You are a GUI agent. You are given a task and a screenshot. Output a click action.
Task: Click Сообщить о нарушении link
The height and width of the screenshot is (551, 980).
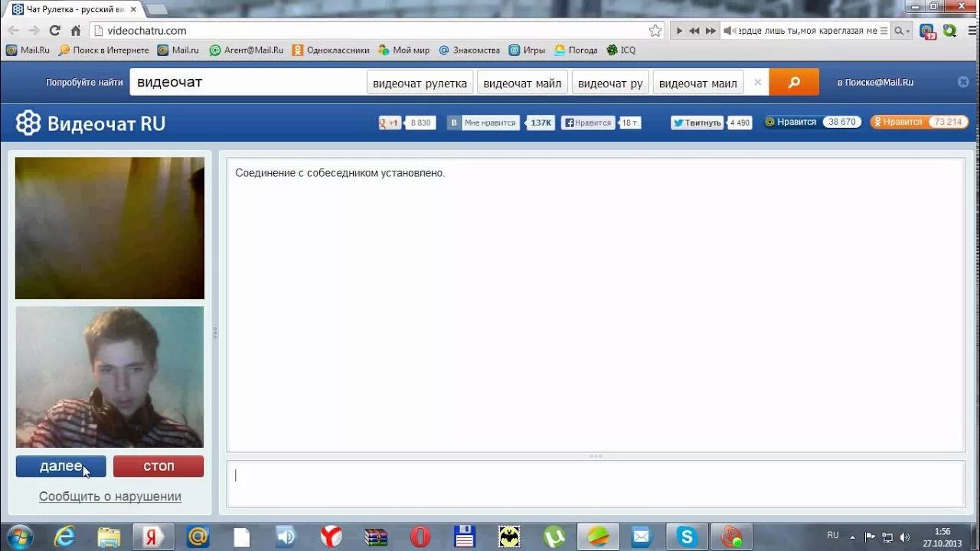(110, 497)
